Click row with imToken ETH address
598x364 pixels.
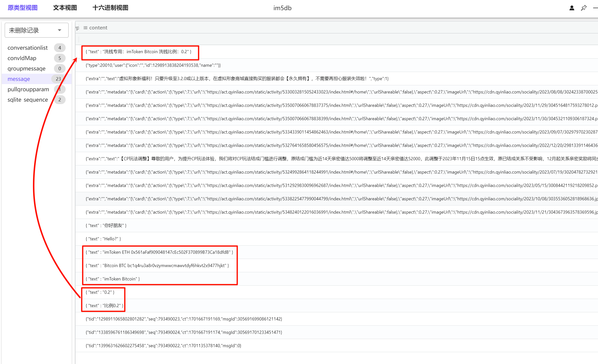tap(159, 252)
